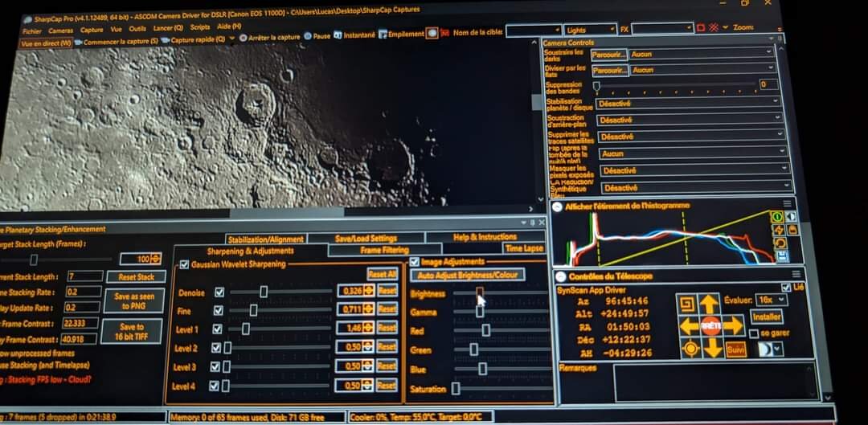Open the Diviser par les flats dropdown
Viewport: 868px width, 425px height.
tap(703, 69)
